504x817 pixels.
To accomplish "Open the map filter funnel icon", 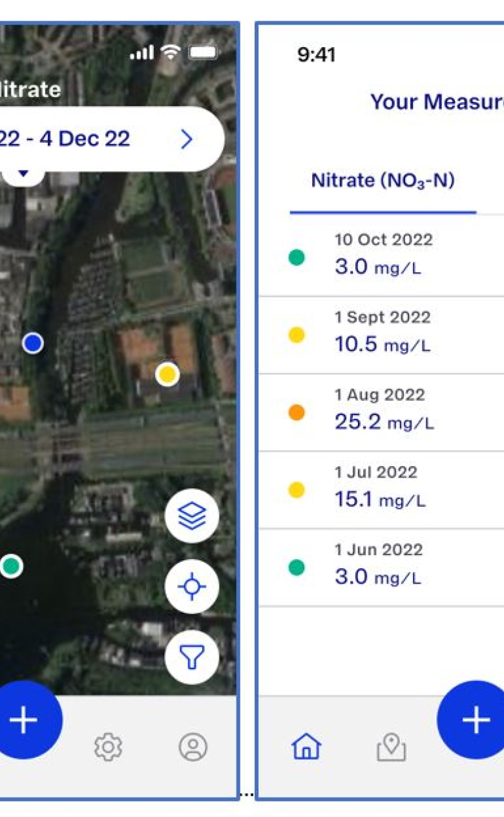I will point(192,657).
